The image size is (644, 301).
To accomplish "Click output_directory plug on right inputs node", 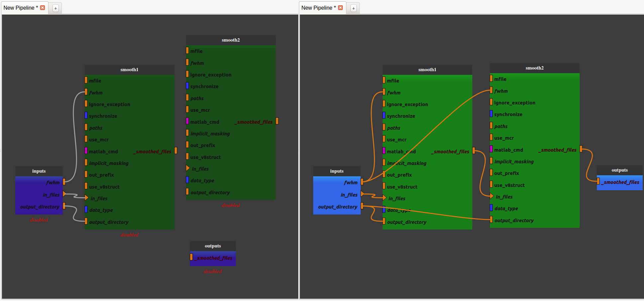I will 362,206.
